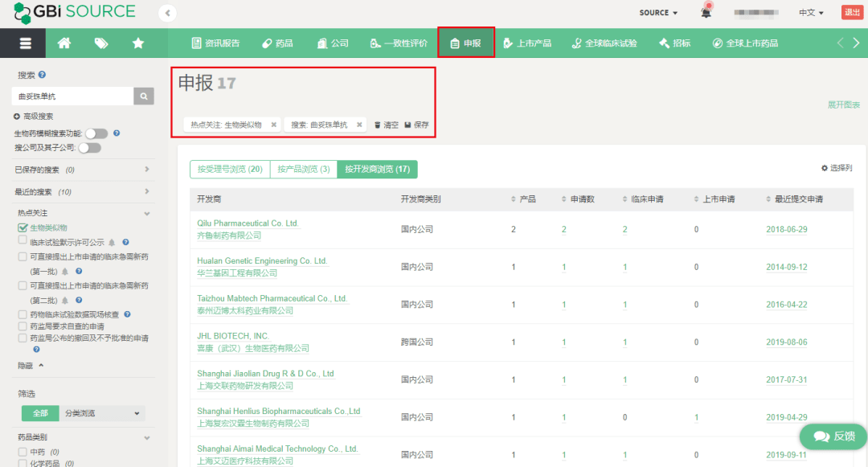
Task: Click the search magnifier button
Action: tap(144, 96)
